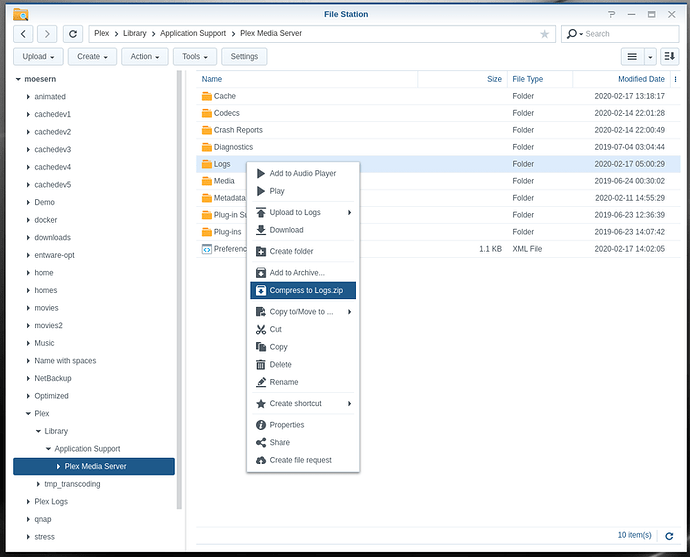Open Copy to/Move to submenu

click(x=303, y=311)
